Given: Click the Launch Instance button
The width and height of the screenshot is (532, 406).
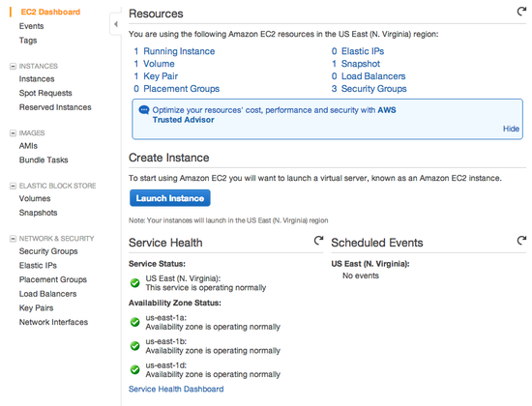Looking at the screenshot, I should (x=170, y=198).
